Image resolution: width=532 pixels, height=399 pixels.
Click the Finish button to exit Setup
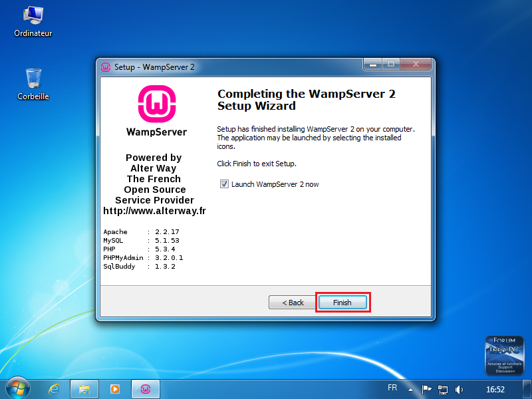click(342, 303)
